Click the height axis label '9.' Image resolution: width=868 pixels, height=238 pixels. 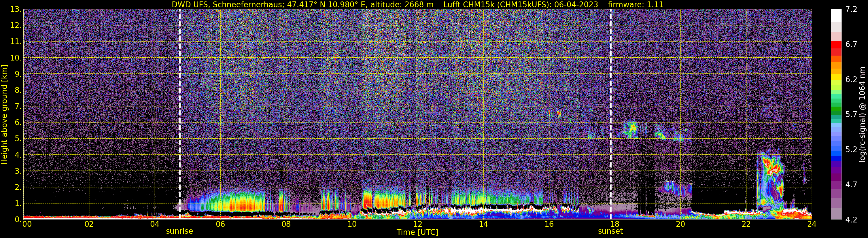click(x=18, y=74)
